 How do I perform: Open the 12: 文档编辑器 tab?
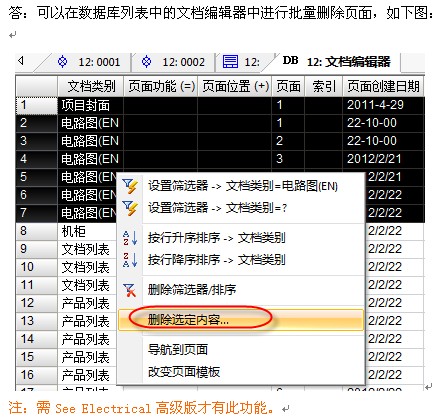pos(337,62)
